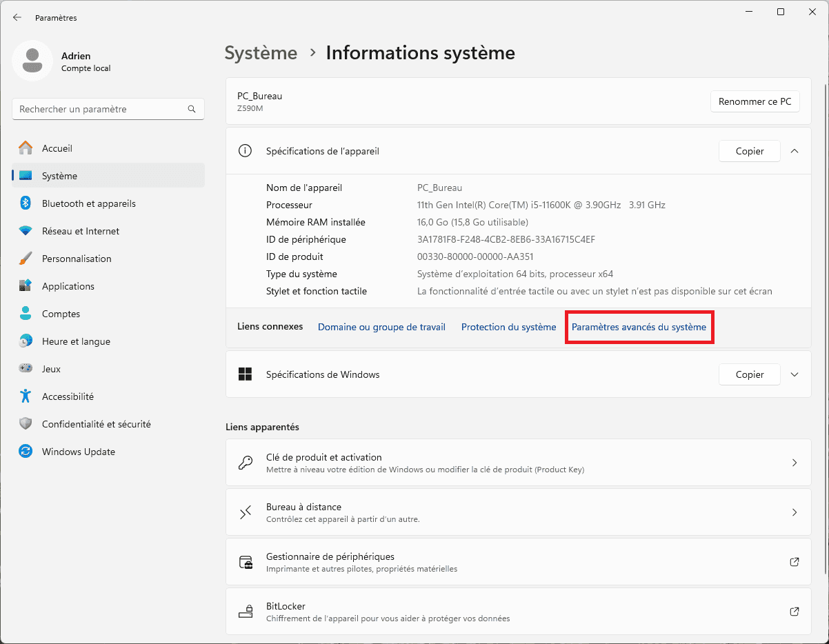Click the Bureau à distance icon
This screenshot has height=644, width=829.
pyautogui.click(x=245, y=512)
